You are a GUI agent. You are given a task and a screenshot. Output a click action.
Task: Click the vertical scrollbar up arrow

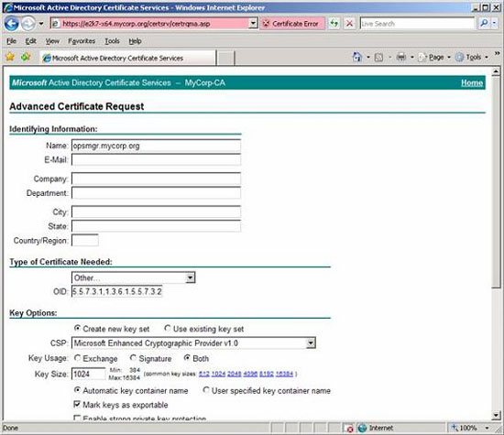[x=496, y=71]
